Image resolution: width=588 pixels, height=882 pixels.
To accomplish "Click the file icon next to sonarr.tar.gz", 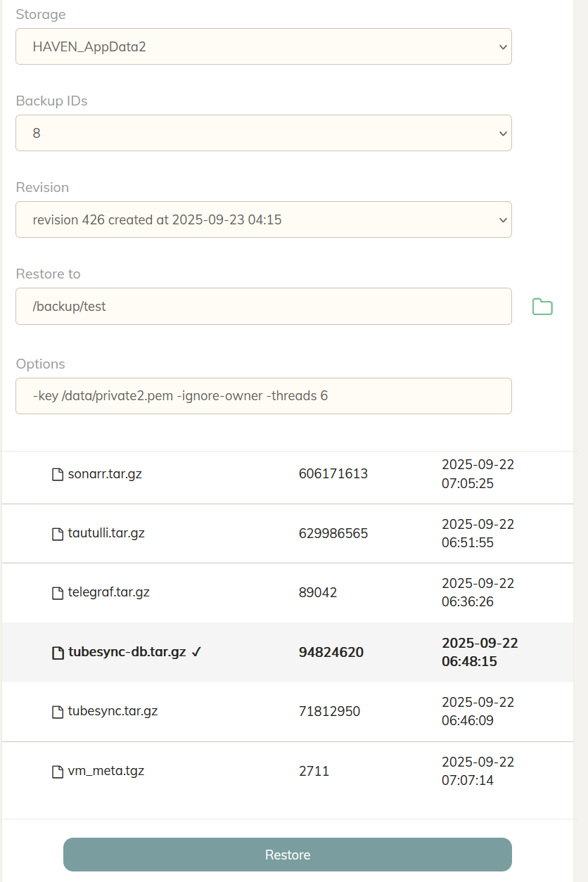I will 58,474.
